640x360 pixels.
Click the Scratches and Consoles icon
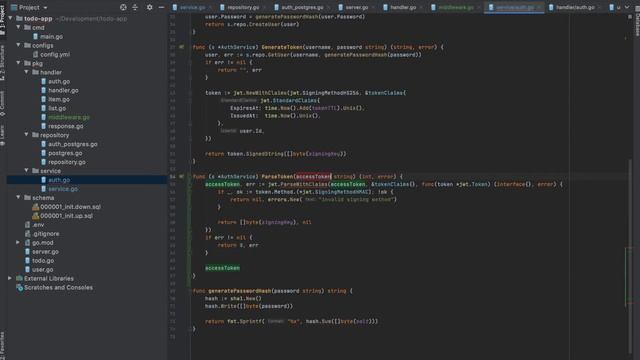[19, 287]
